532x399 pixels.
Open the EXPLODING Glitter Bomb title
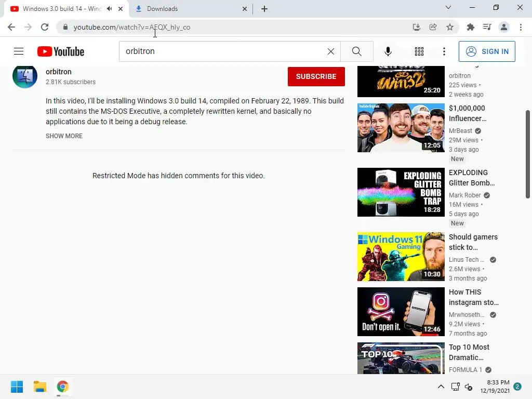coord(472,178)
